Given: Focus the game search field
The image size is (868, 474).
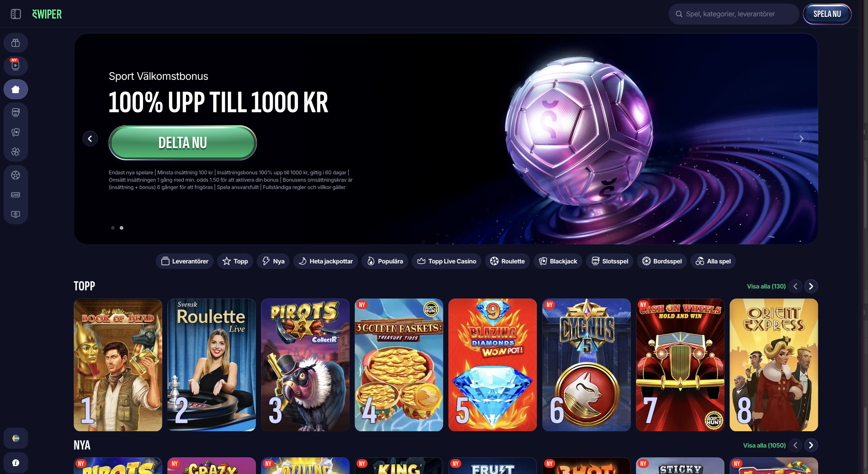Looking at the screenshot, I should [x=733, y=14].
